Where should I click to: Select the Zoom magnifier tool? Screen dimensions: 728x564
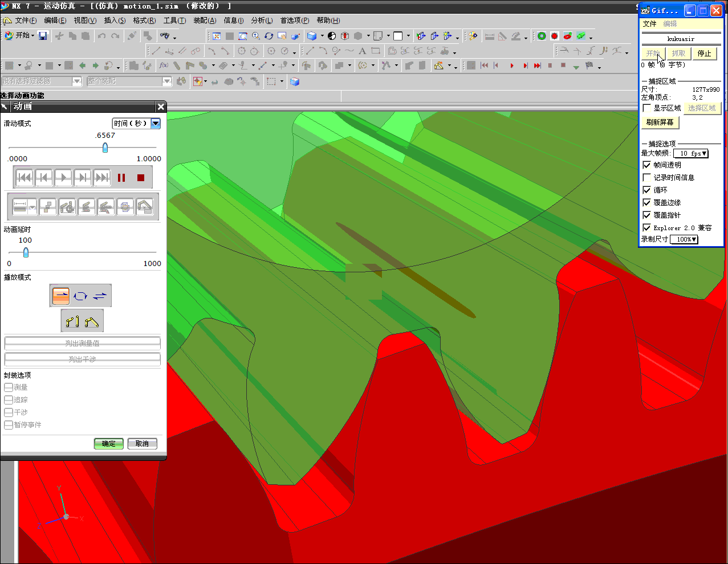(x=256, y=36)
